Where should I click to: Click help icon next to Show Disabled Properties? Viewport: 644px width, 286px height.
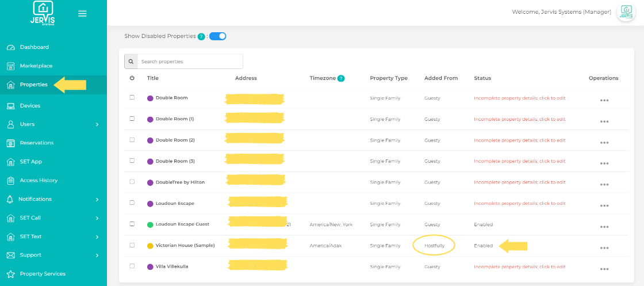[x=201, y=37]
